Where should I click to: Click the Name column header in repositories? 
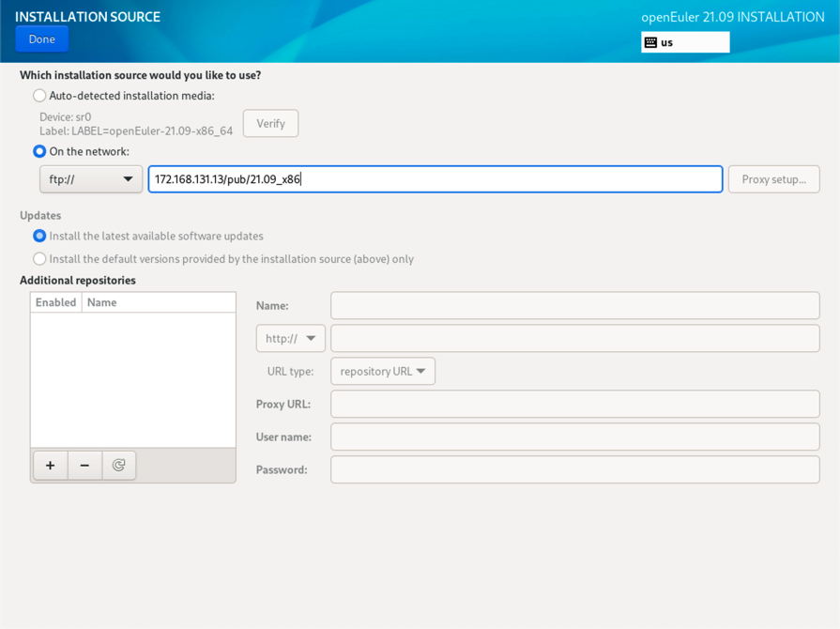(158, 302)
